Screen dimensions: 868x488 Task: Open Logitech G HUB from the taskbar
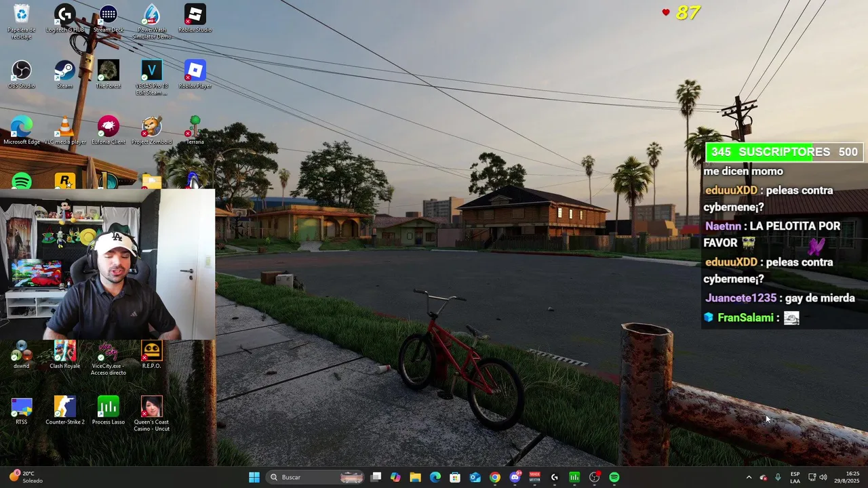coord(555,477)
